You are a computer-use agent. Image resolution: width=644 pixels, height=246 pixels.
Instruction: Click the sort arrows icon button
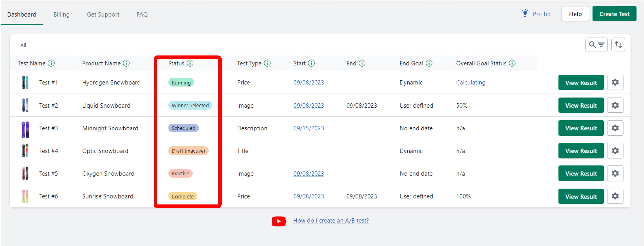tap(618, 45)
